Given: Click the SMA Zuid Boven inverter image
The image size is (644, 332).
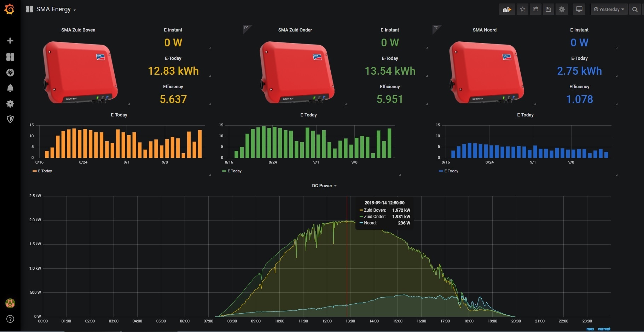Looking at the screenshot, I should coord(80,72).
